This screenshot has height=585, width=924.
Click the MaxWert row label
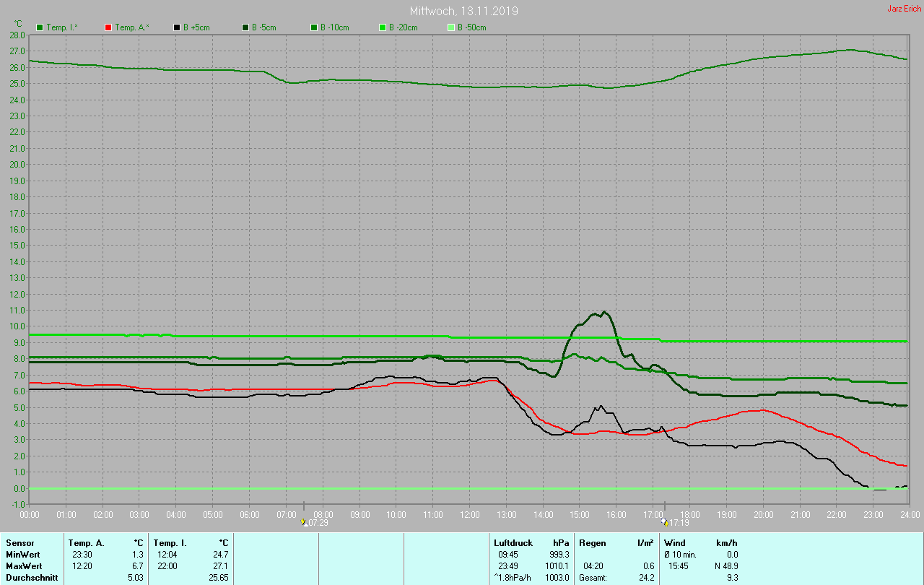pyautogui.click(x=23, y=566)
